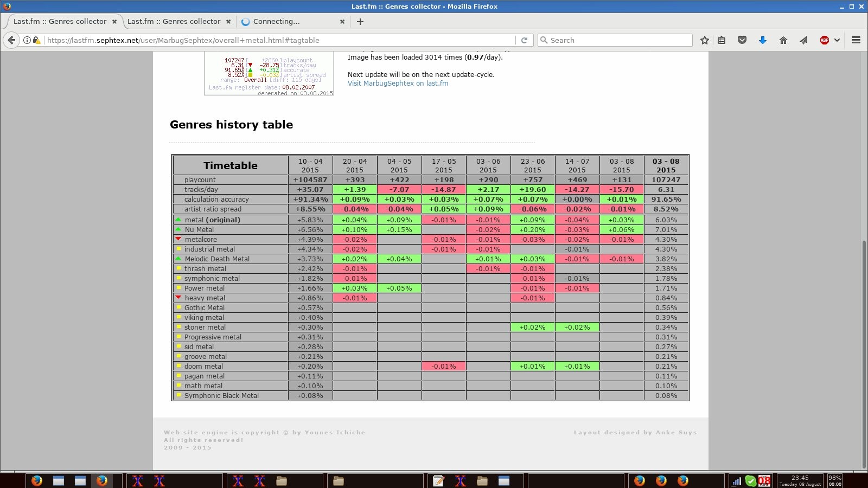Expand the Adblock Plus dropdown arrow
The width and height of the screenshot is (868, 488).
coord(837,40)
